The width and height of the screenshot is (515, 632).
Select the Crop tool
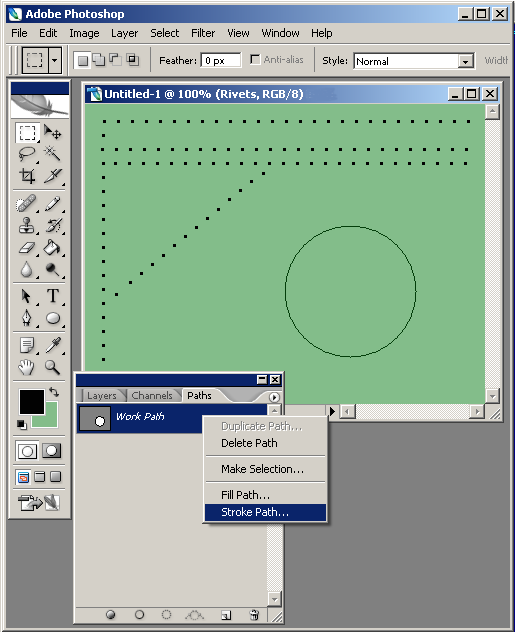27,176
